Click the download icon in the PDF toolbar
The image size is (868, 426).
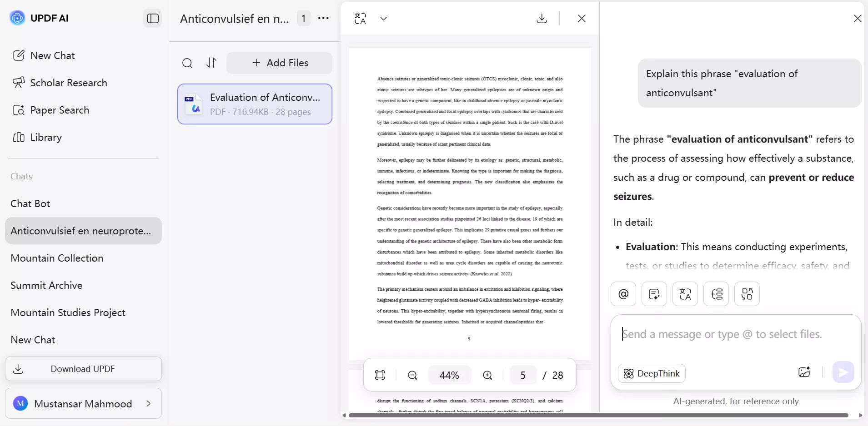point(541,19)
